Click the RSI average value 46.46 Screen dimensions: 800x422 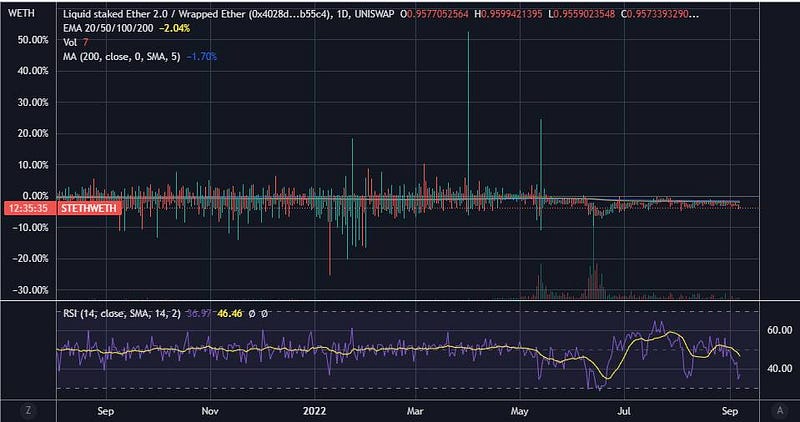[230, 313]
